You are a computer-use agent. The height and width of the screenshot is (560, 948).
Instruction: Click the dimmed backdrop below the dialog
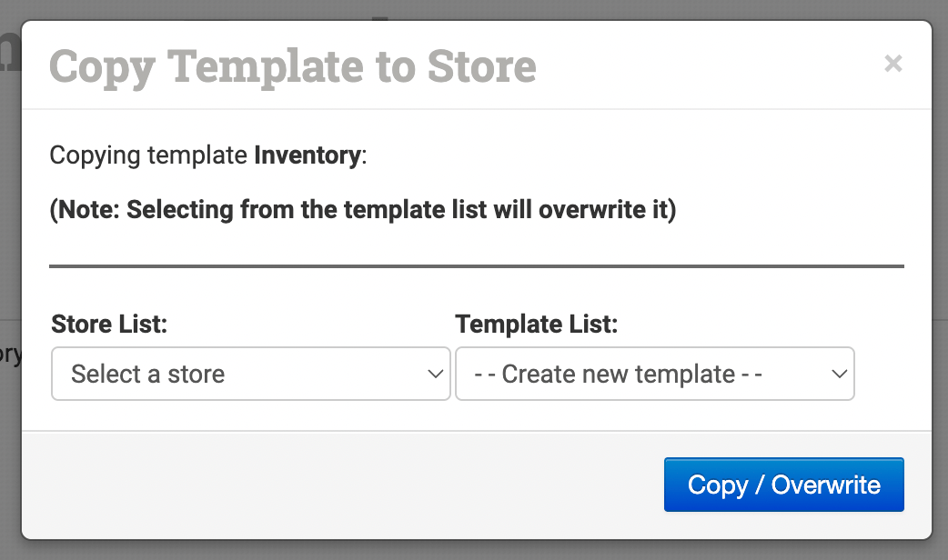click(x=474, y=551)
